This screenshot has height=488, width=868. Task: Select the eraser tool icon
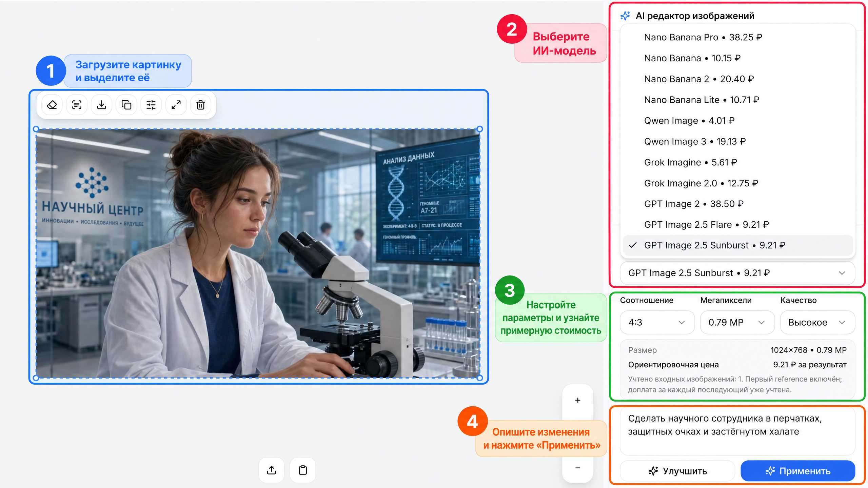point(52,105)
